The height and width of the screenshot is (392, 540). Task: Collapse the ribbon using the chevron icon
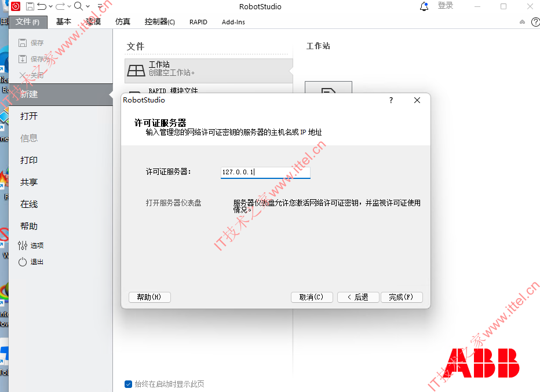(523, 22)
